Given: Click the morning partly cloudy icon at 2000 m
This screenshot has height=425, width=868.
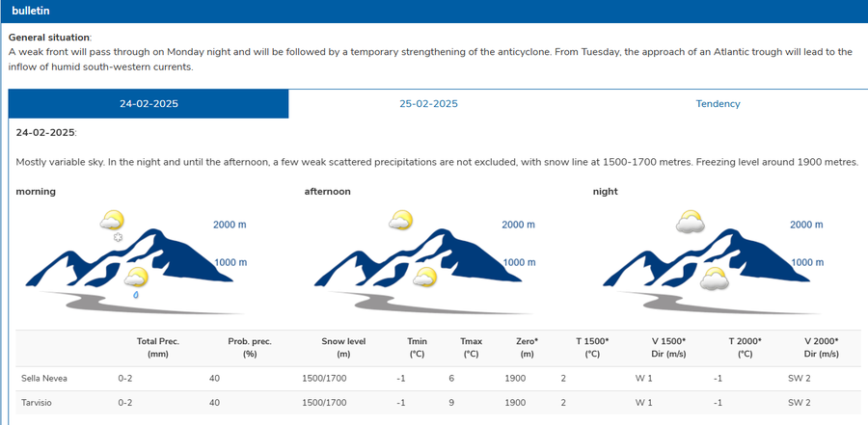Looking at the screenshot, I should click(x=112, y=221).
